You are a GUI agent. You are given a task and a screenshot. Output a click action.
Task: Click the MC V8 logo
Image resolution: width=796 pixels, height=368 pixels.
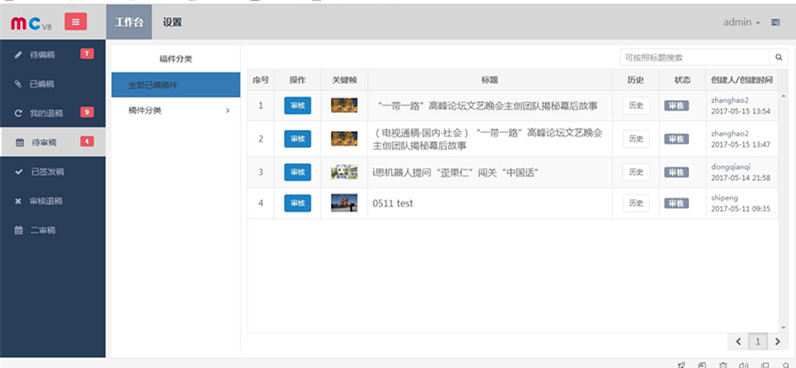31,23
